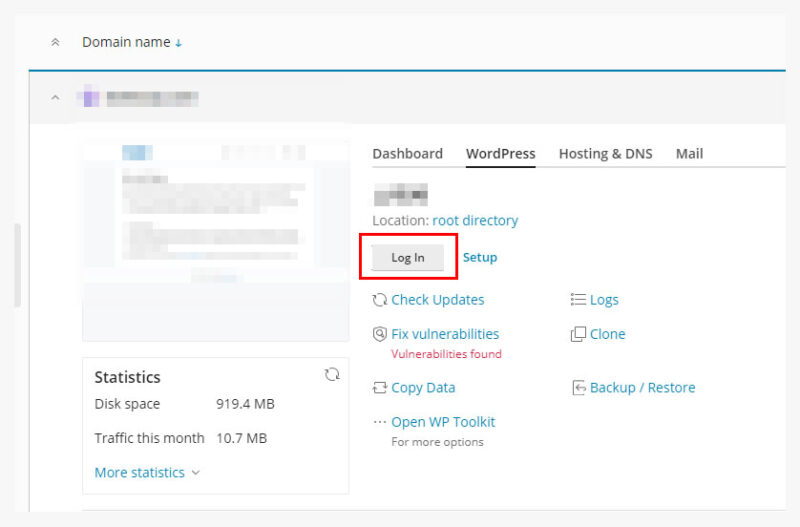Collapse all domains with the double-chevron
The width and height of the screenshot is (800, 527).
pos(55,43)
